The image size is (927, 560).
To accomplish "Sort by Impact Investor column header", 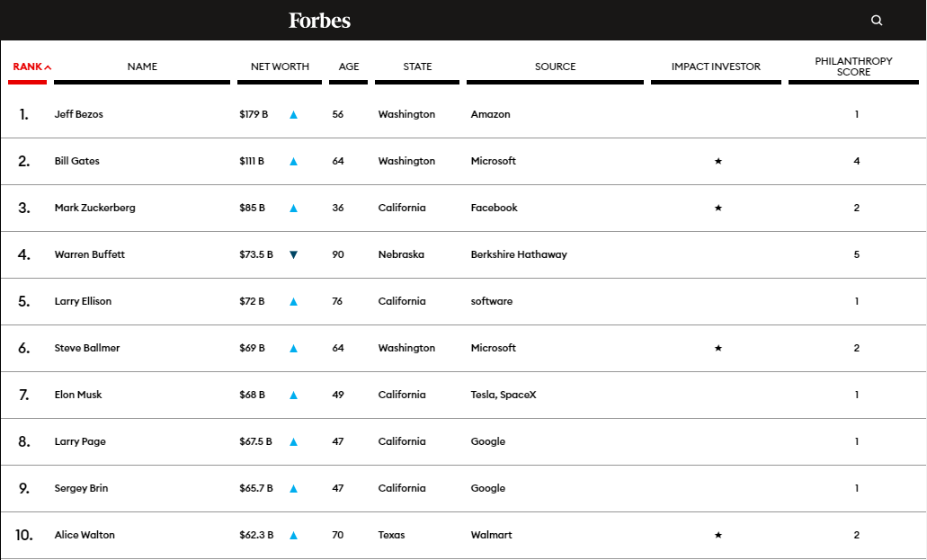I will [x=716, y=67].
